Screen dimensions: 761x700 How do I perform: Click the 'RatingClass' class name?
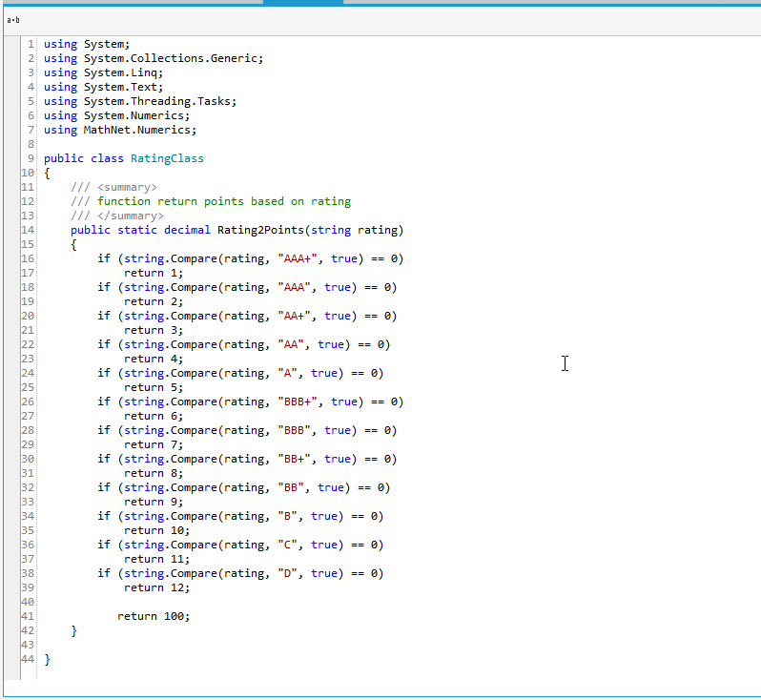pos(167,158)
